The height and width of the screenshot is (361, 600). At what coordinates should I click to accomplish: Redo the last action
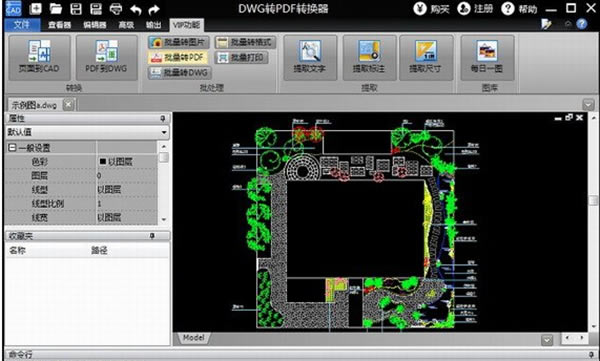(154, 9)
